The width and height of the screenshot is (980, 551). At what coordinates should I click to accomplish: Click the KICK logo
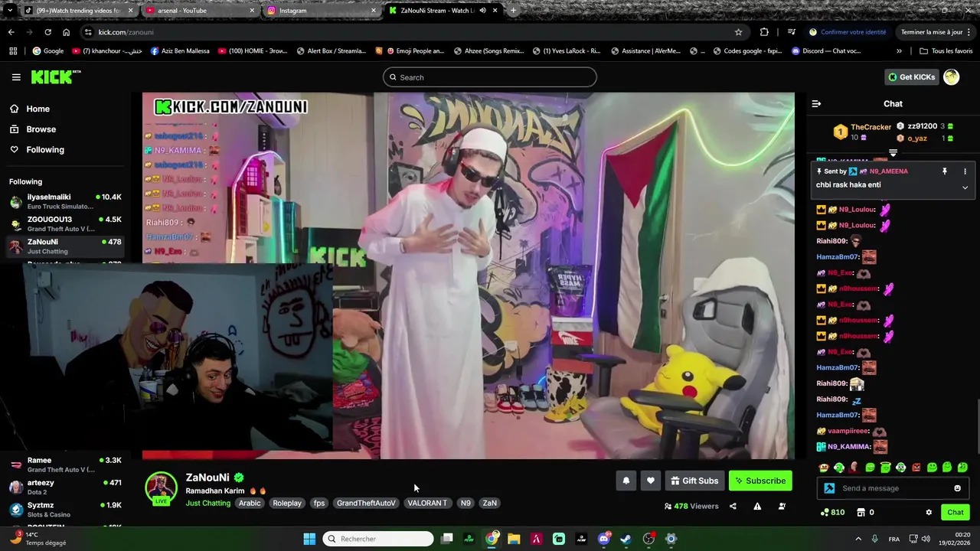55,77
